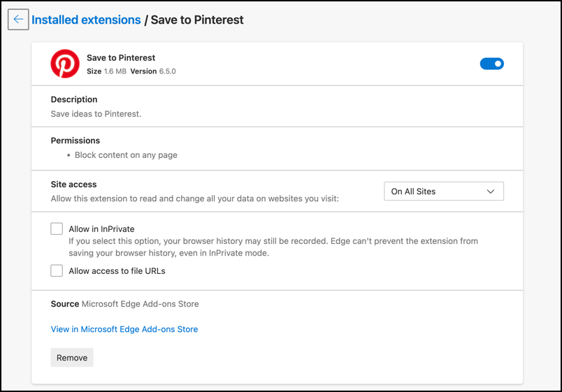Click the Allow in InPrivate label text
The height and width of the screenshot is (392, 562).
pos(102,229)
